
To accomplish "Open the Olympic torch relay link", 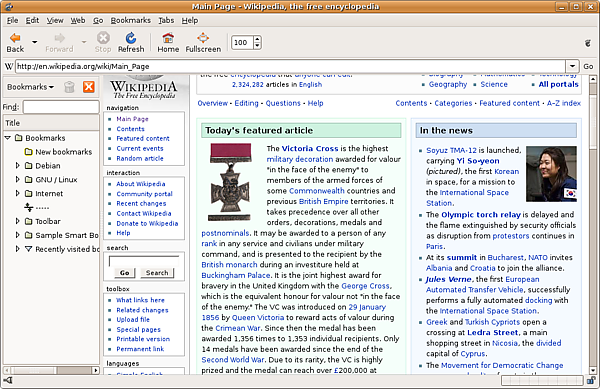I will (x=481, y=215).
